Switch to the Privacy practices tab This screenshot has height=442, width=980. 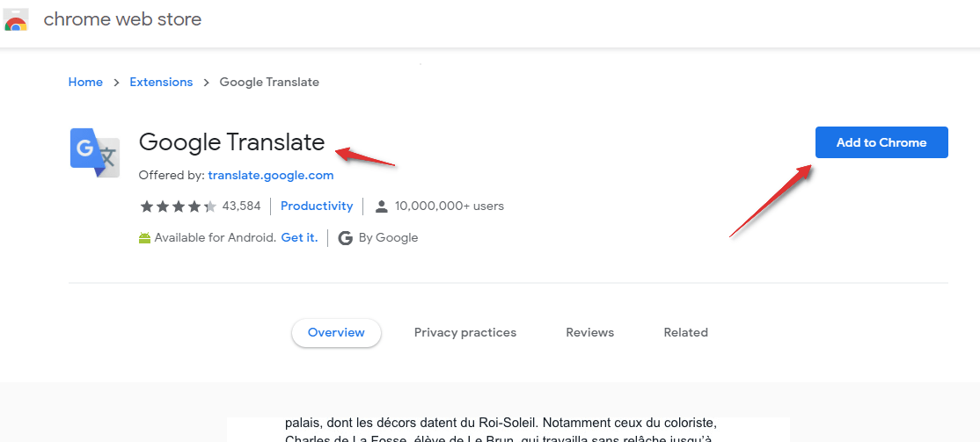click(465, 332)
